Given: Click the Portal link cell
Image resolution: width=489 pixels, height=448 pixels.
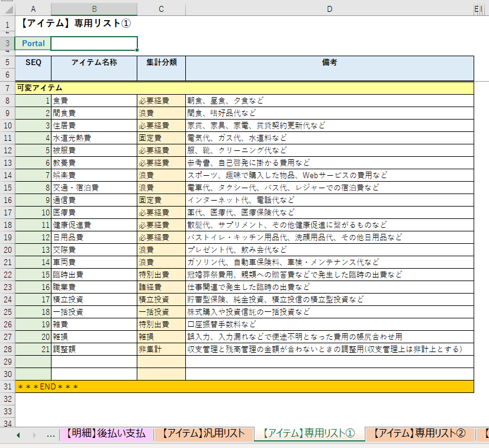Looking at the screenshot, I should point(33,43).
